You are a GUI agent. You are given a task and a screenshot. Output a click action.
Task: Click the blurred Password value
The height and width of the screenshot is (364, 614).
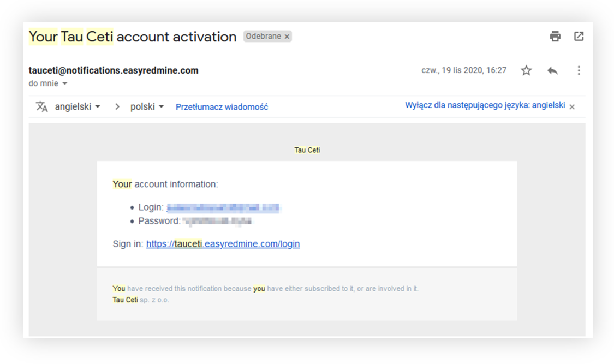(218, 221)
